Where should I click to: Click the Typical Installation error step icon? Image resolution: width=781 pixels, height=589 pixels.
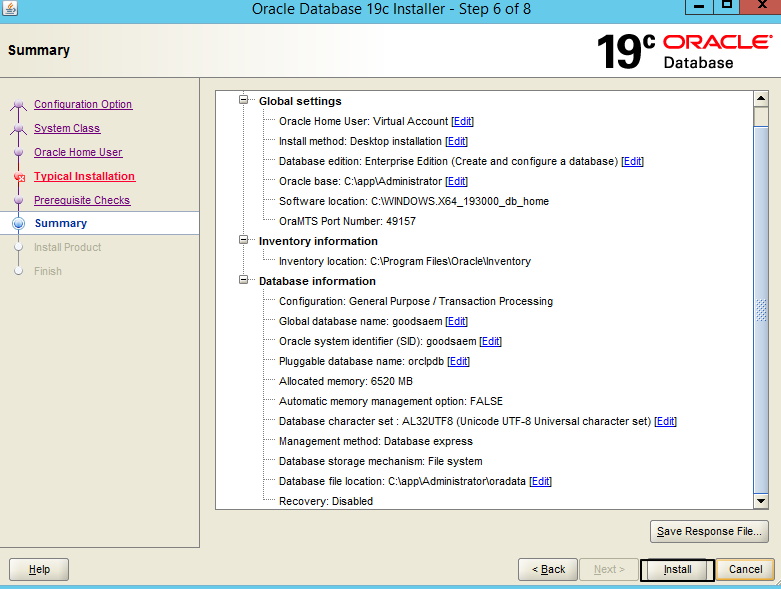(x=19, y=177)
